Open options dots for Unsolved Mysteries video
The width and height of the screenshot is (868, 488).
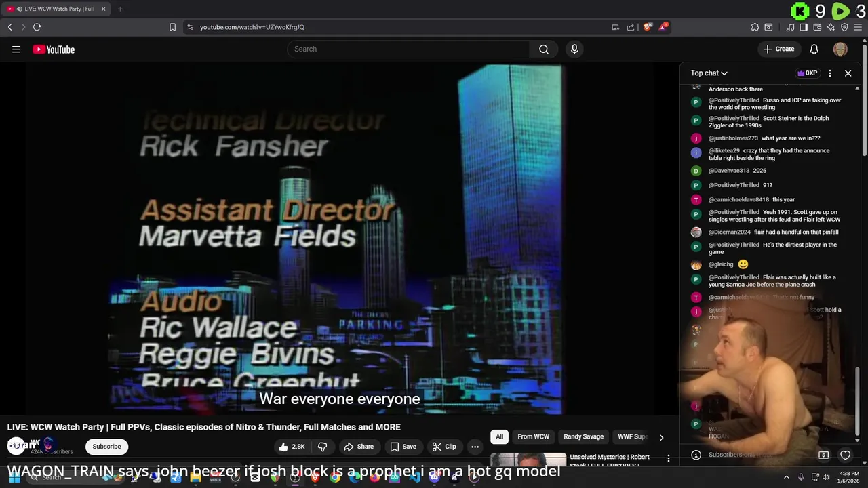[669, 459]
